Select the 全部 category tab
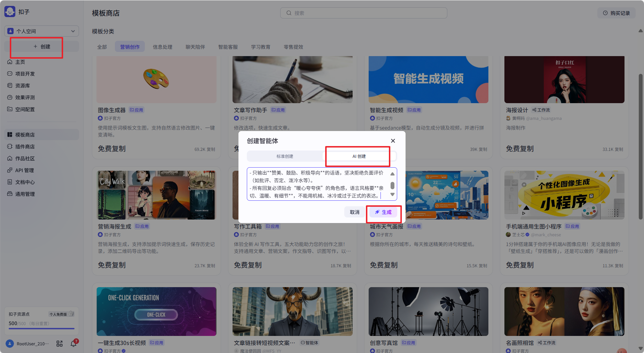 coord(102,47)
